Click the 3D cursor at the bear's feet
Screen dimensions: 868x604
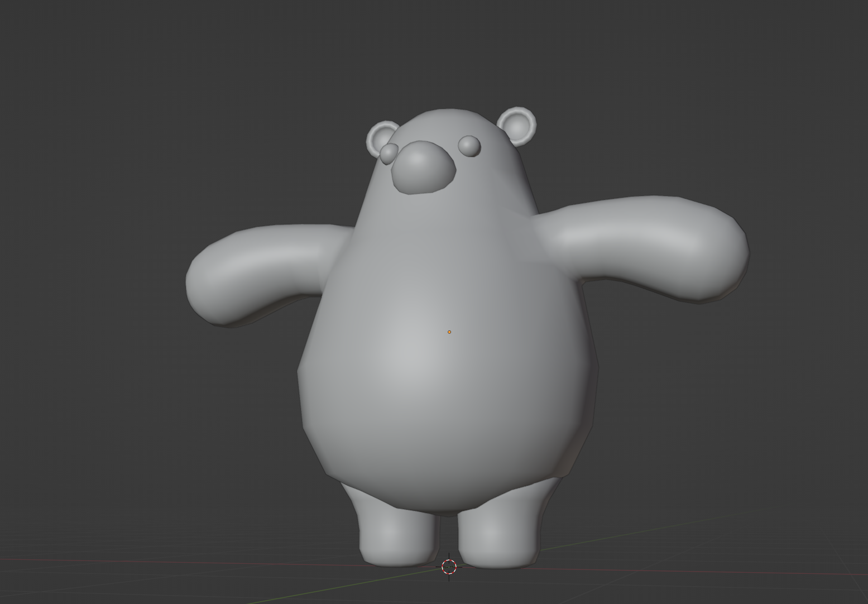pos(449,567)
